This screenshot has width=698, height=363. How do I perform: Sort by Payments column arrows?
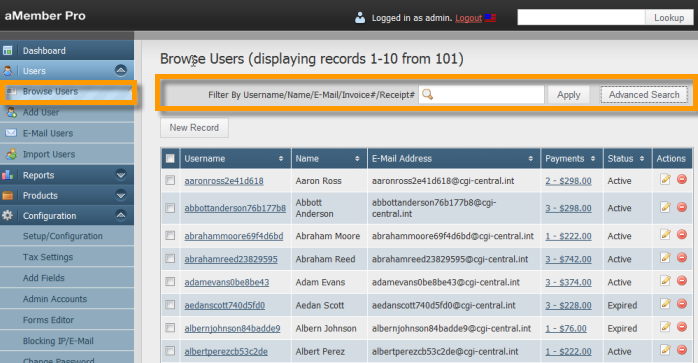tap(593, 159)
